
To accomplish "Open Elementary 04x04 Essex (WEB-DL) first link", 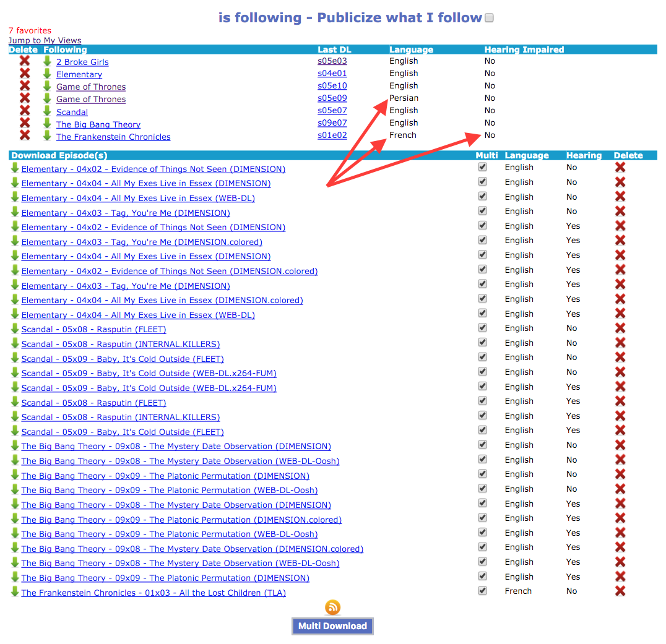I will [138, 198].
